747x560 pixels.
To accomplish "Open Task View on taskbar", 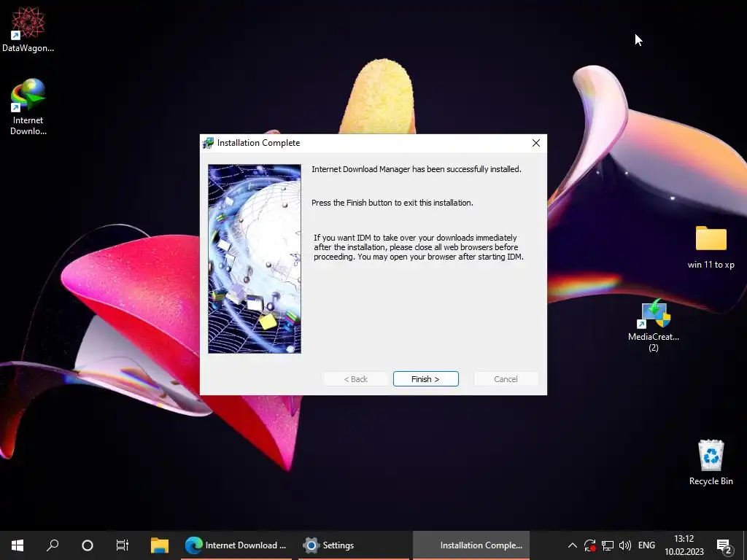I will pyautogui.click(x=123, y=545).
